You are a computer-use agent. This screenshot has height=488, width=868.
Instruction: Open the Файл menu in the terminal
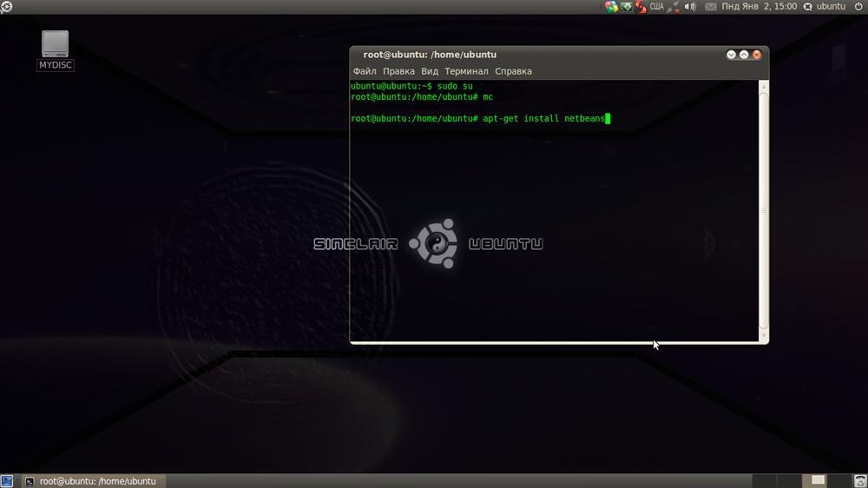(x=365, y=71)
